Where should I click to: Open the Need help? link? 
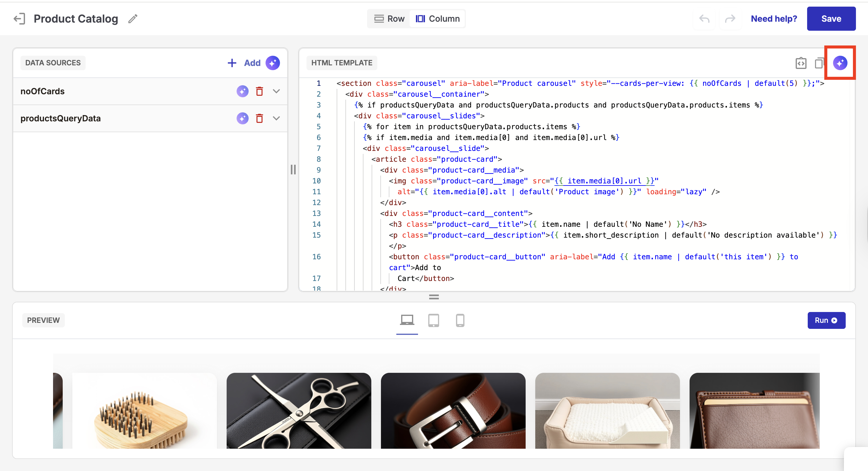[x=774, y=19]
